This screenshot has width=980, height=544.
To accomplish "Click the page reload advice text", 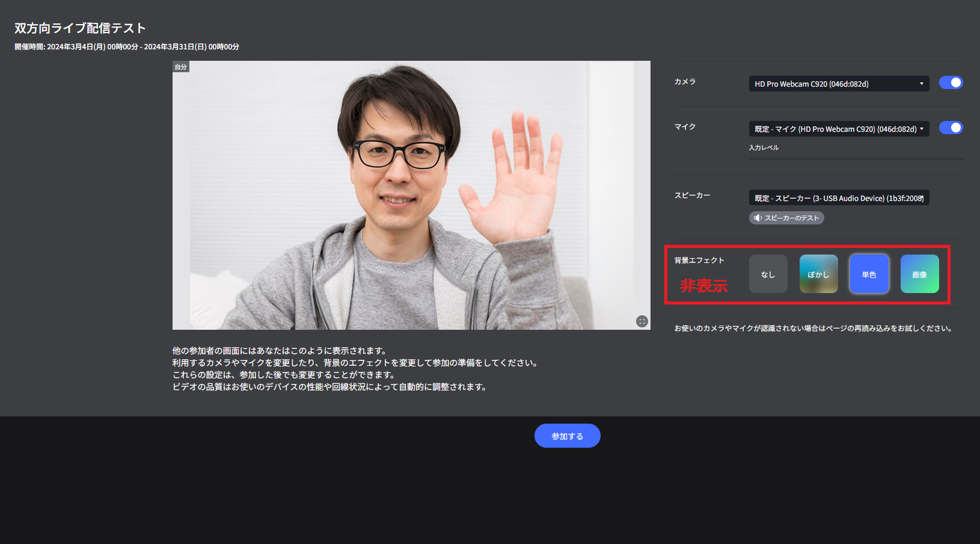I will (x=813, y=329).
